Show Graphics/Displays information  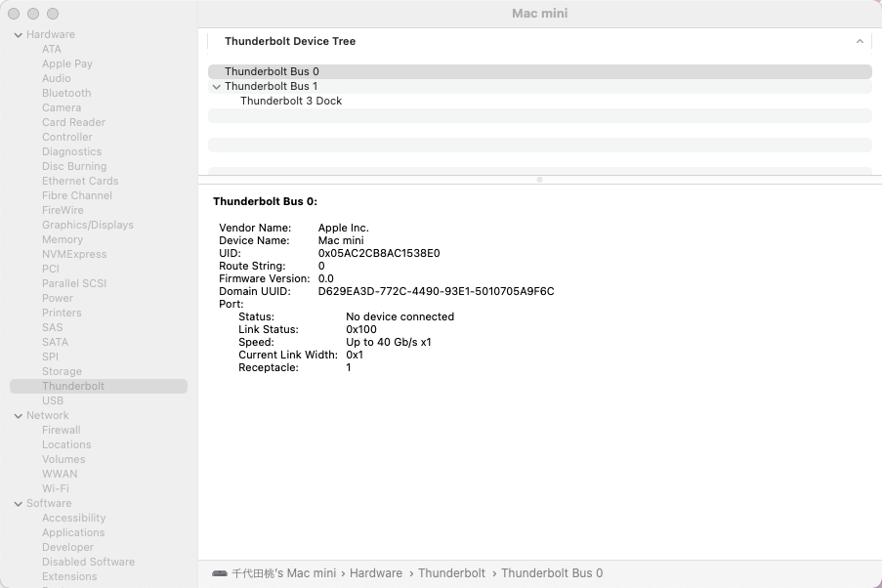click(88, 225)
